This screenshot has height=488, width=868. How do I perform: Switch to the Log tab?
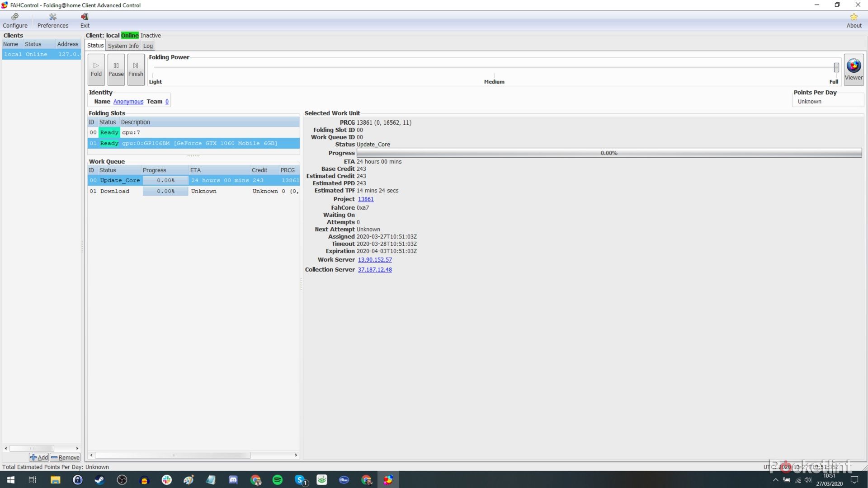tap(148, 46)
